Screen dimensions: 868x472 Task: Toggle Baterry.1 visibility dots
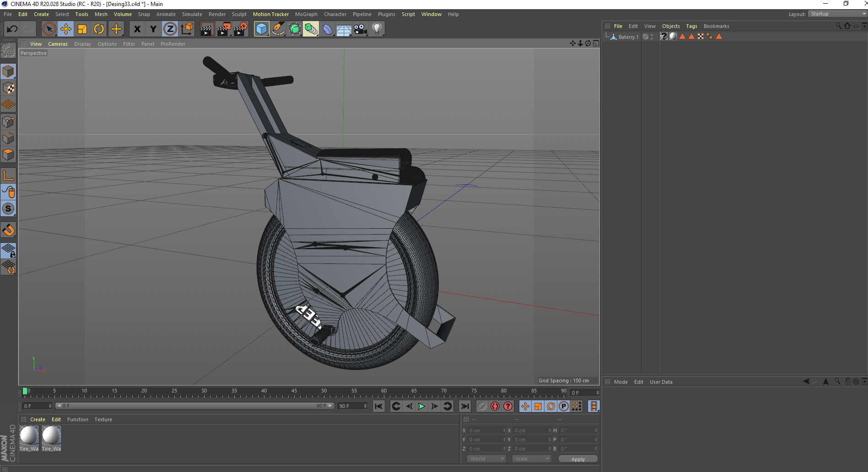(x=652, y=37)
